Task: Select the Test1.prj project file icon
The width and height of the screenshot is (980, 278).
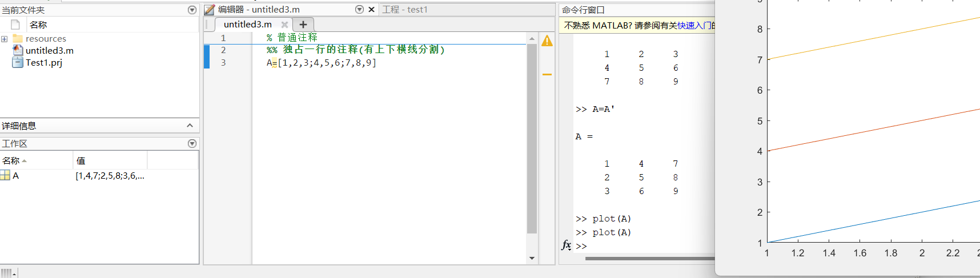Action: coord(18,62)
